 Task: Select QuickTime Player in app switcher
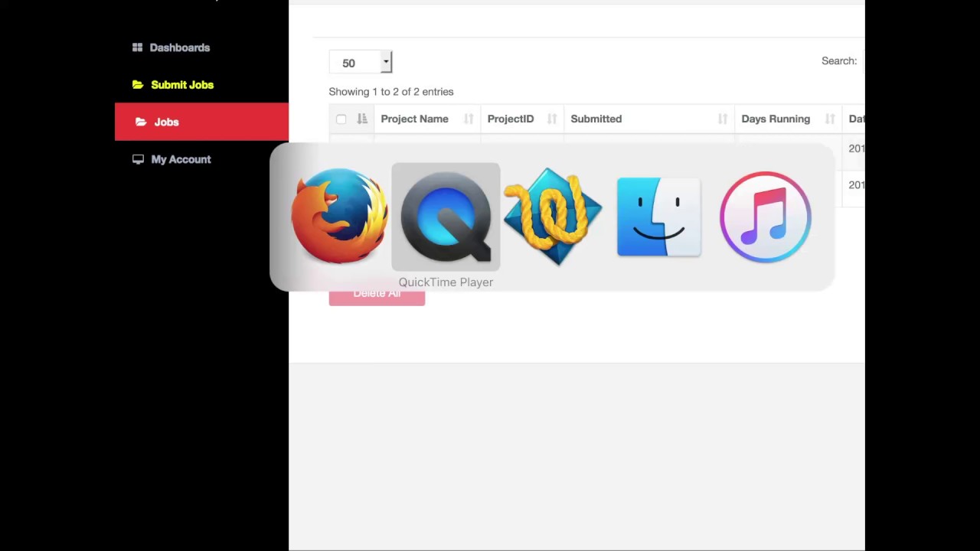pyautogui.click(x=446, y=217)
